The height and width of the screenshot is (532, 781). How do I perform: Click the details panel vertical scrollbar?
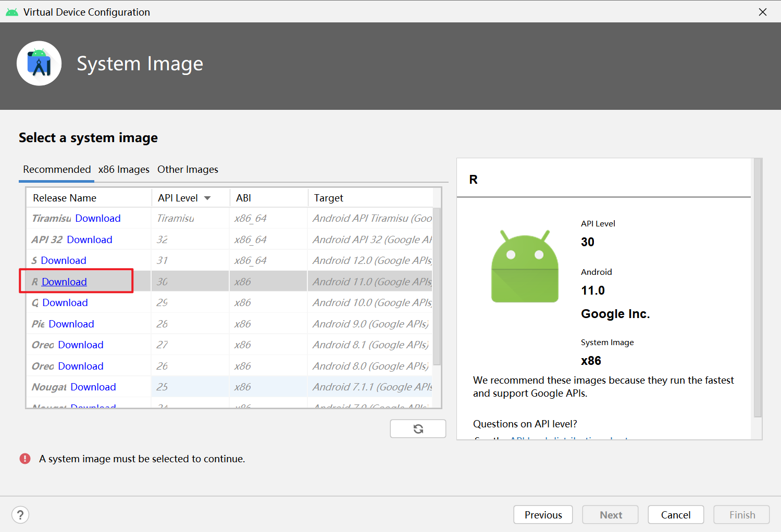click(x=758, y=287)
